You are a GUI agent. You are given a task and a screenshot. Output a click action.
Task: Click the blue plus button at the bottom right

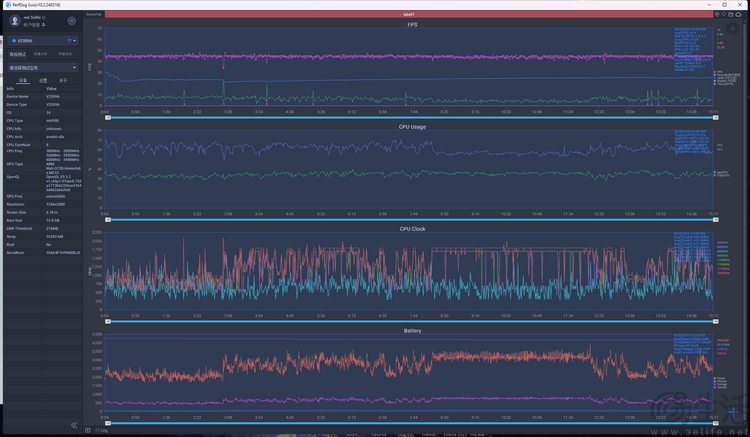[733, 412]
